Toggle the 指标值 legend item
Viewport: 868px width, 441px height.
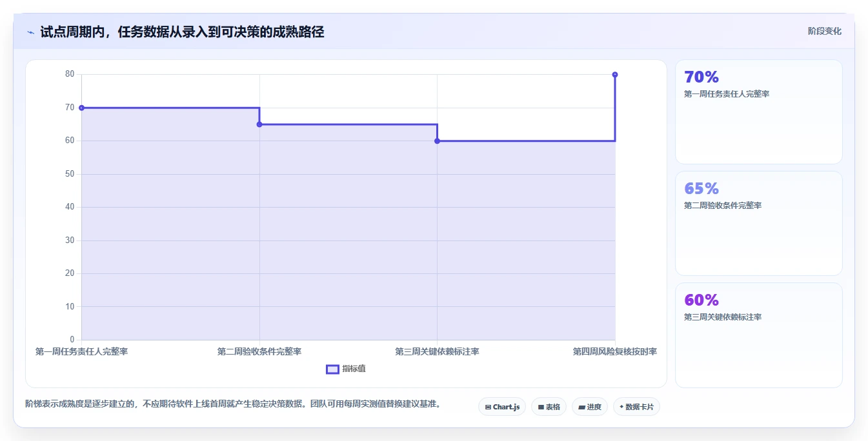pos(347,369)
